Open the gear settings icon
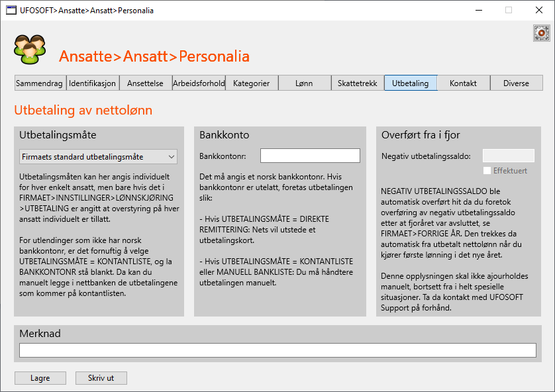 pyautogui.click(x=542, y=33)
